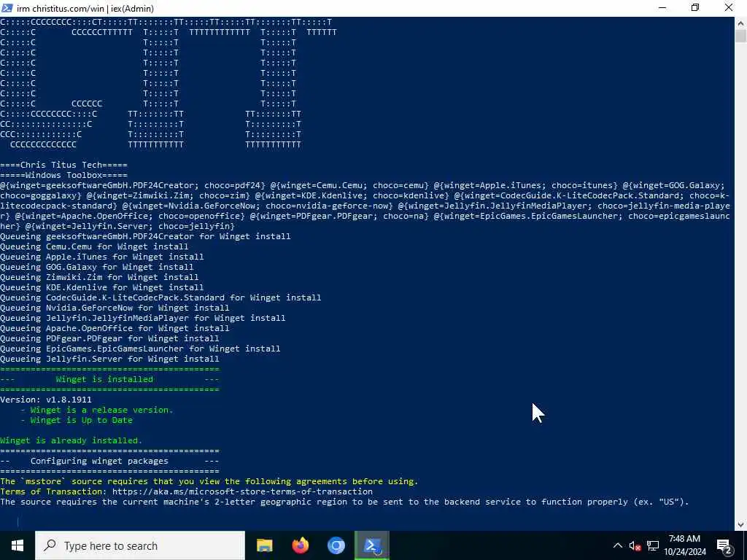Click 'Queueing Jellyfin.Server for Winget install'
This screenshot has height=560, width=747.
click(109, 359)
